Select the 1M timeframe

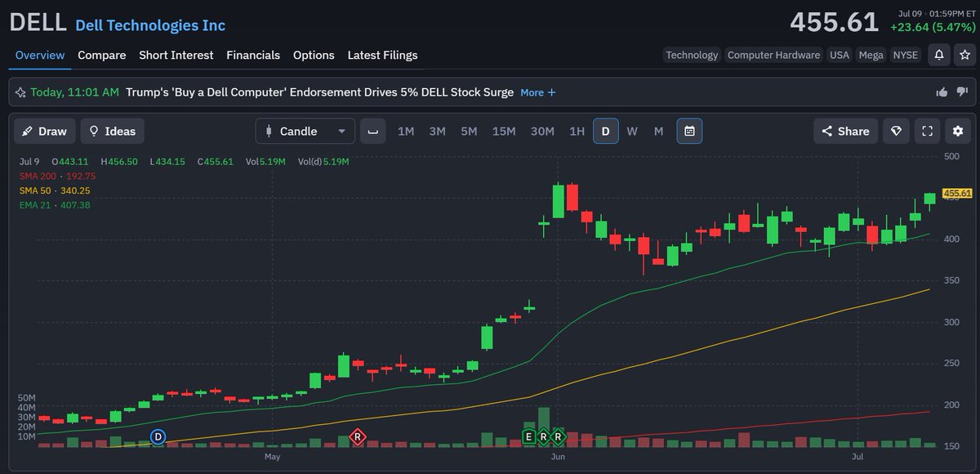(406, 131)
